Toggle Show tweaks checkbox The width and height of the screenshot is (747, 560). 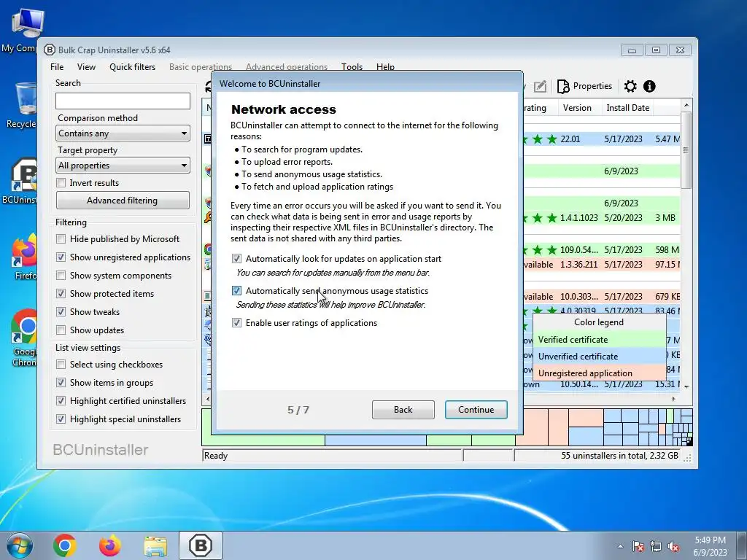coord(61,312)
